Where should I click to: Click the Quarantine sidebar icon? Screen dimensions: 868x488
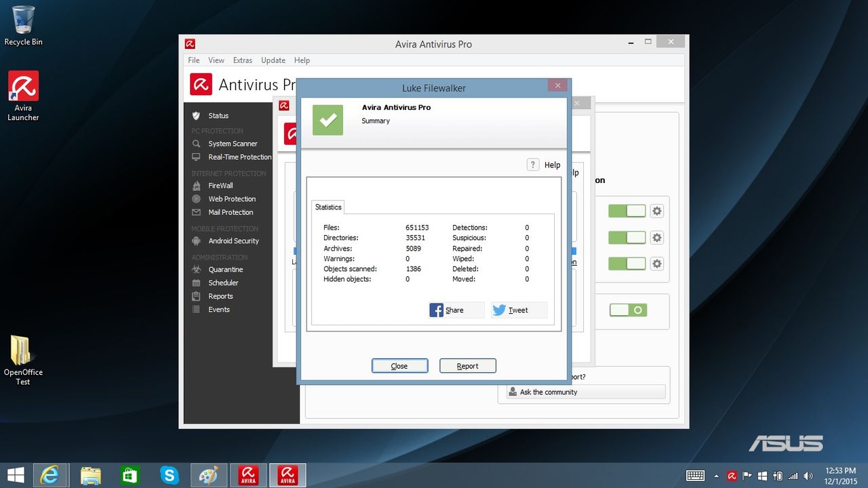(196, 269)
